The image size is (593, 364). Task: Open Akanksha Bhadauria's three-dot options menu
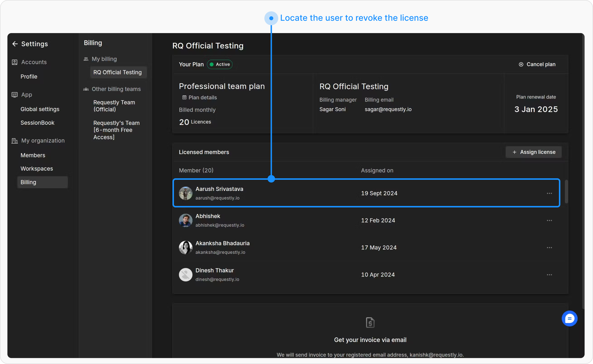click(x=549, y=248)
